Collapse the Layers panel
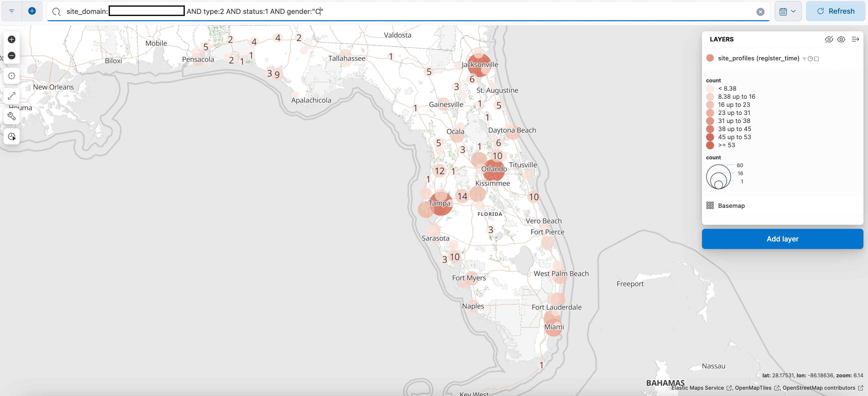The width and height of the screenshot is (868, 396). tap(855, 39)
